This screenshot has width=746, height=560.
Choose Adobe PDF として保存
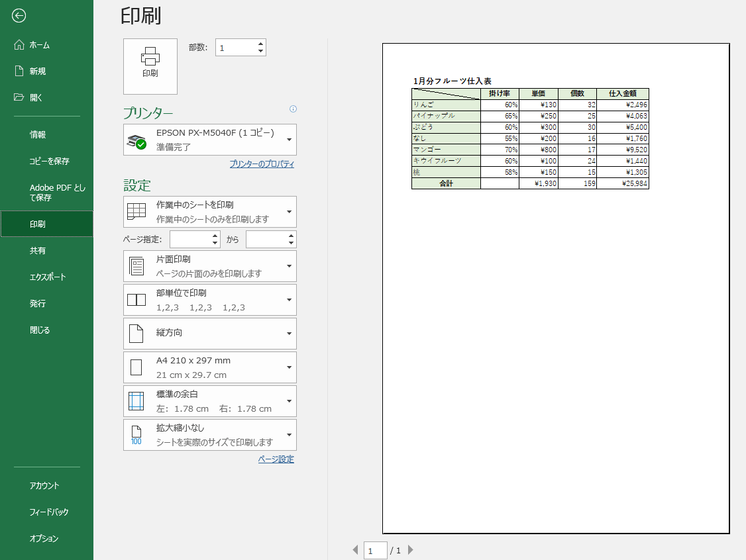tap(46, 193)
